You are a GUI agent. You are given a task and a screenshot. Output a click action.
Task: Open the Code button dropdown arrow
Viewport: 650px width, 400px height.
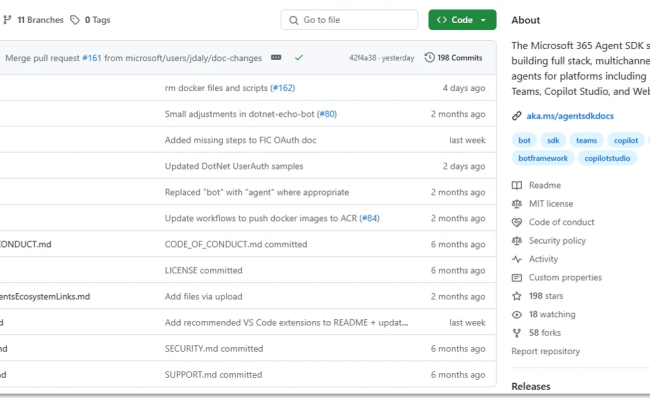coord(483,20)
